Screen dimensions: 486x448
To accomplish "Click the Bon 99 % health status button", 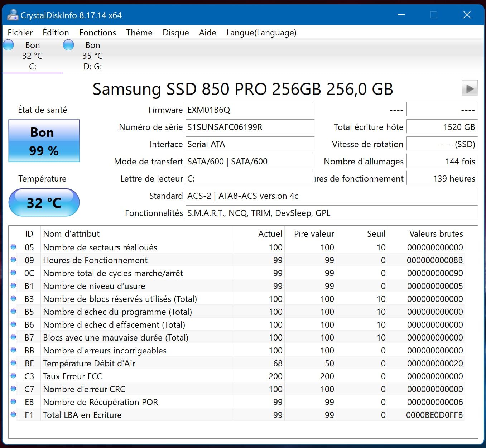I will (44, 141).
